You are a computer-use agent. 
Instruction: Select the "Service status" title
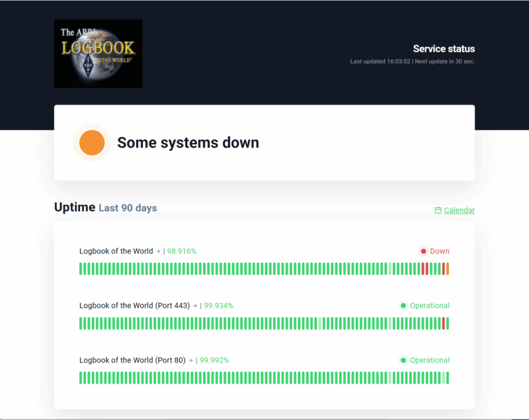(x=444, y=49)
